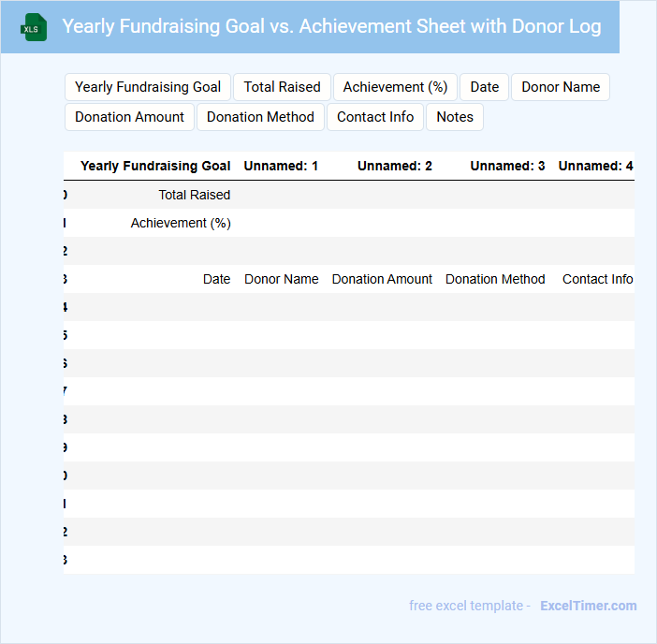Select the Donation Amount tag
Viewport: 657px width, 644px height.
tap(129, 117)
